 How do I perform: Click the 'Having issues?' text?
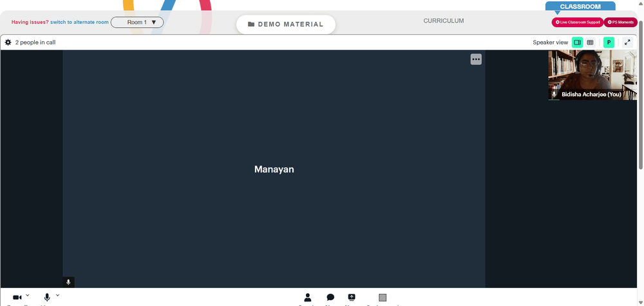[x=30, y=22]
